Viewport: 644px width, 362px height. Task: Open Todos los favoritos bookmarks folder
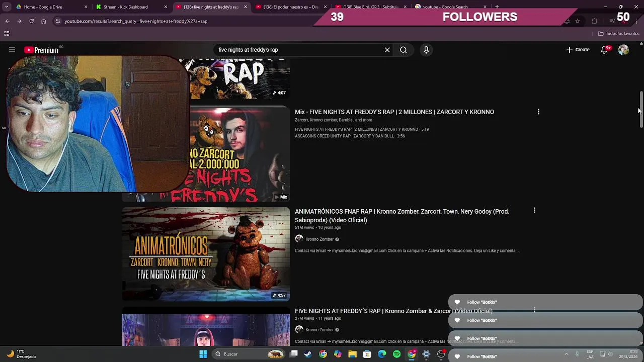point(618,34)
